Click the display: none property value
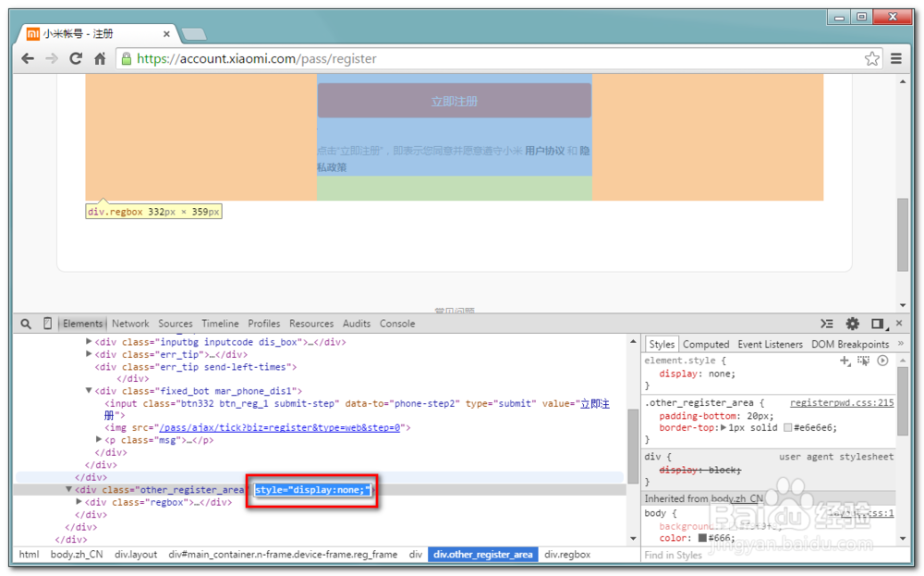 click(722, 374)
